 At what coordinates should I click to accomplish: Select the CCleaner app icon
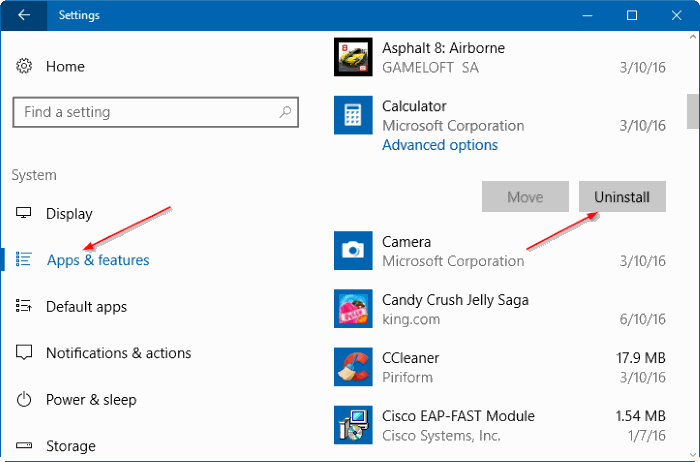(353, 367)
